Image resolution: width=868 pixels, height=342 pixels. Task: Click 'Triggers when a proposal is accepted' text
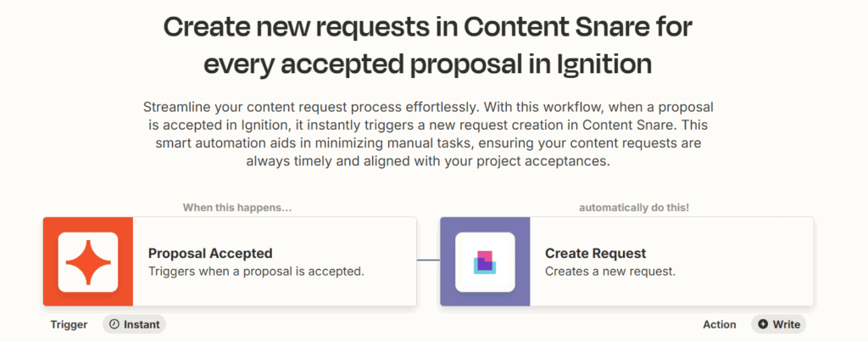(256, 272)
